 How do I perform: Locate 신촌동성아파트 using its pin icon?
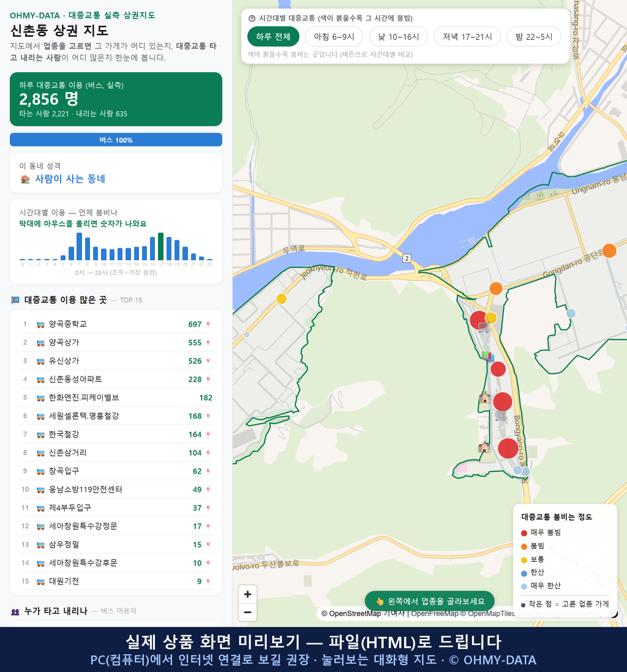208,379
